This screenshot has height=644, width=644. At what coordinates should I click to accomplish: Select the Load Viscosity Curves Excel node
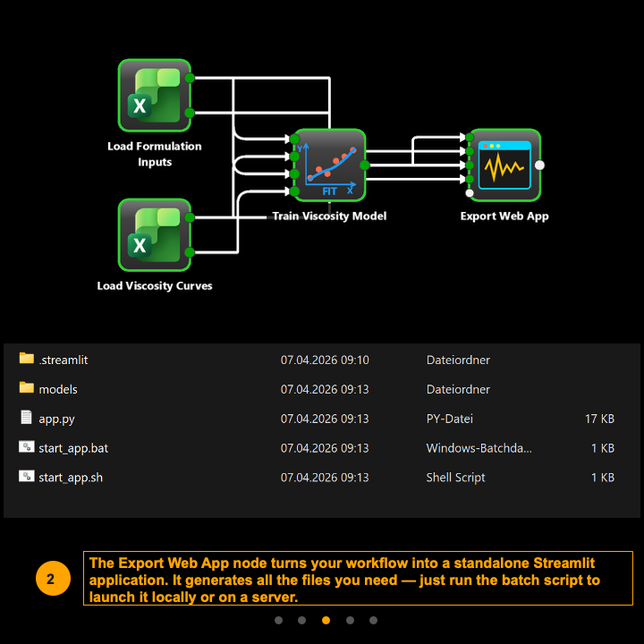pos(154,234)
